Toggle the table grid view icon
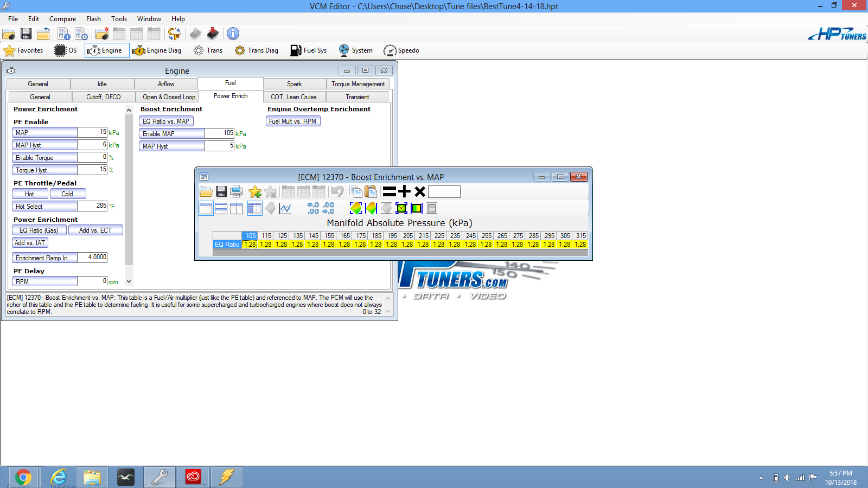Image resolution: width=868 pixels, height=488 pixels. click(254, 208)
